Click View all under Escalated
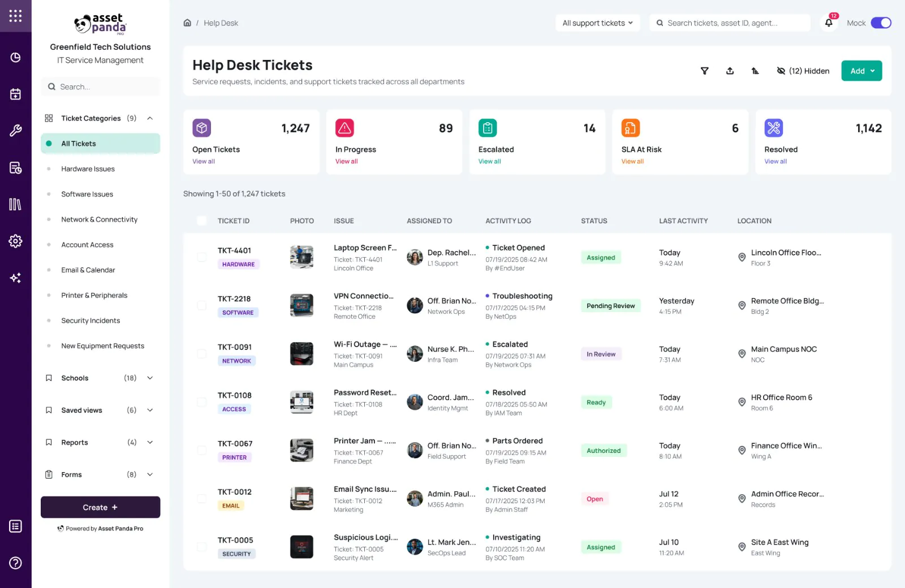The width and height of the screenshot is (905, 588). click(x=490, y=161)
